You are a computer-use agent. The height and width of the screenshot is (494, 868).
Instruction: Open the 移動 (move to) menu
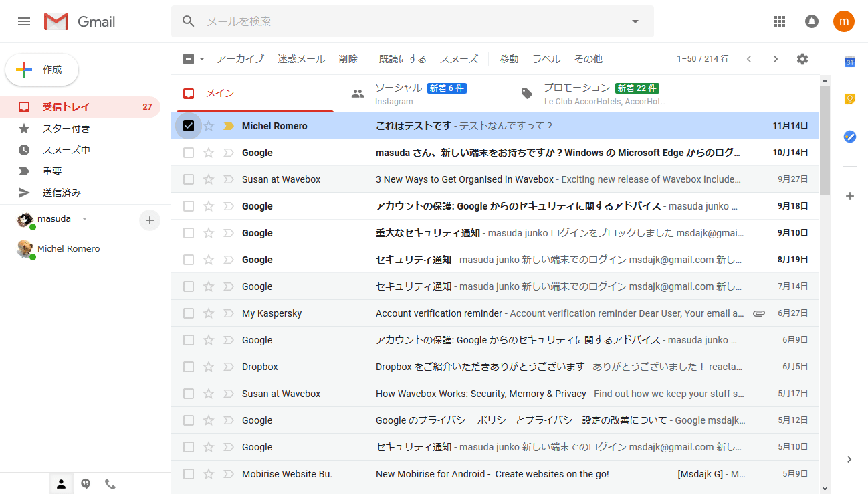pos(509,59)
